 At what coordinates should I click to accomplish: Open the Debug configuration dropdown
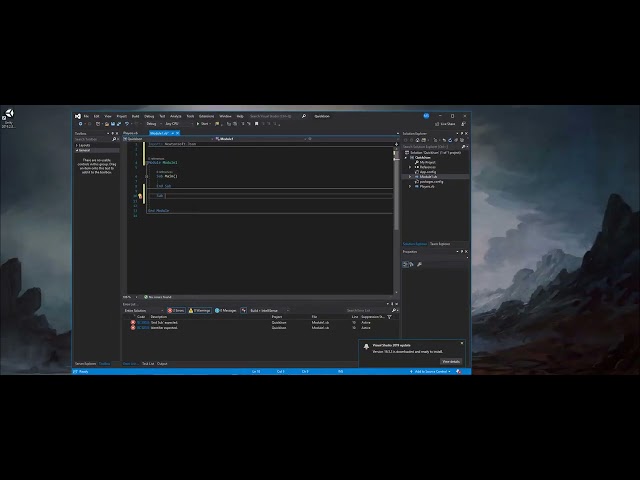click(x=154, y=124)
